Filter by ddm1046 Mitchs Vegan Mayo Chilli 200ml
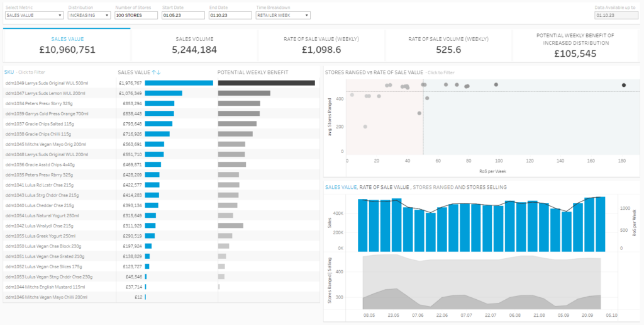The image size is (644, 325). (x=46, y=297)
